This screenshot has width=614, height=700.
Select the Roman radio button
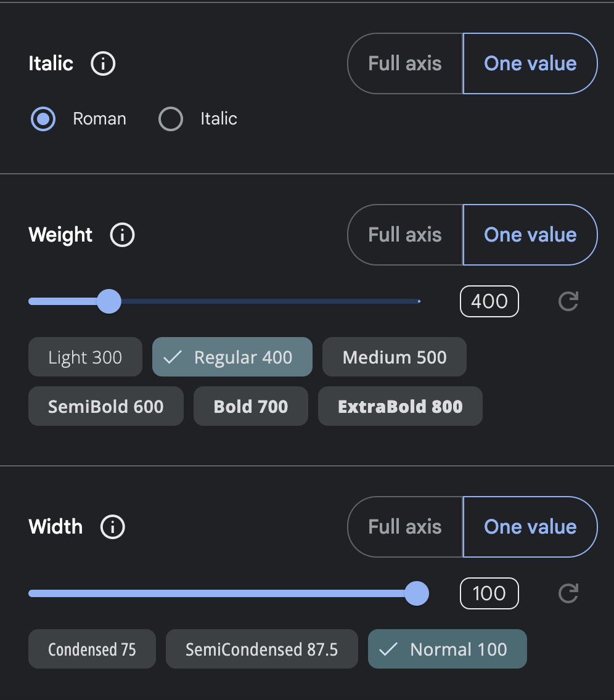click(x=43, y=119)
